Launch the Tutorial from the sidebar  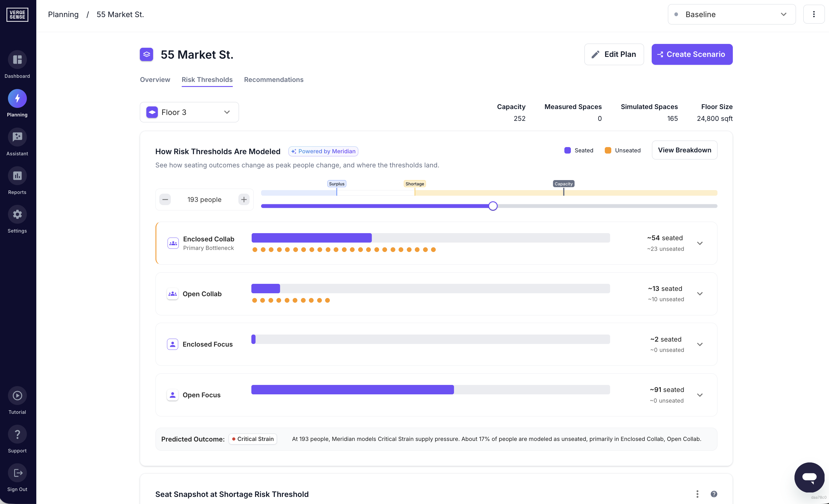tap(17, 396)
